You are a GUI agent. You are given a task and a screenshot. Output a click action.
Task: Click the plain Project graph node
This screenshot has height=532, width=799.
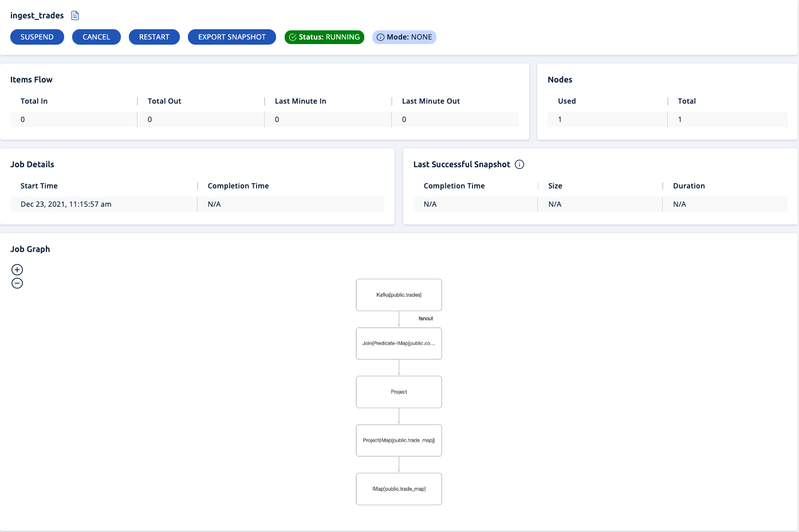[399, 392]
